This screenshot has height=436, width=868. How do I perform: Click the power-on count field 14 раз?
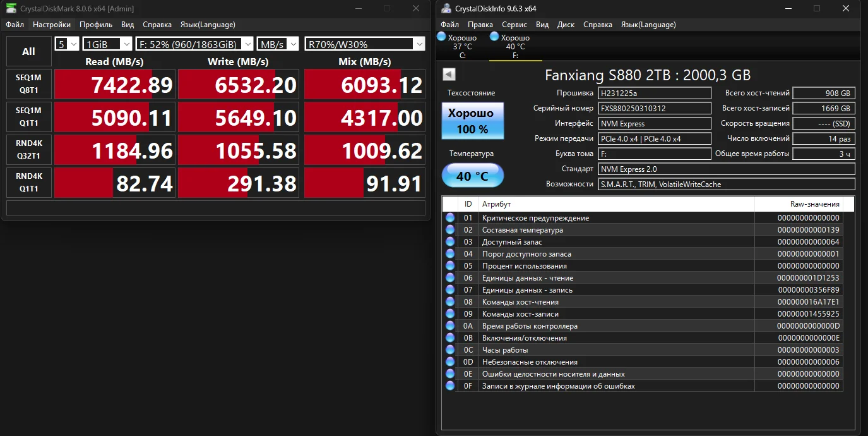pos(824,138)
